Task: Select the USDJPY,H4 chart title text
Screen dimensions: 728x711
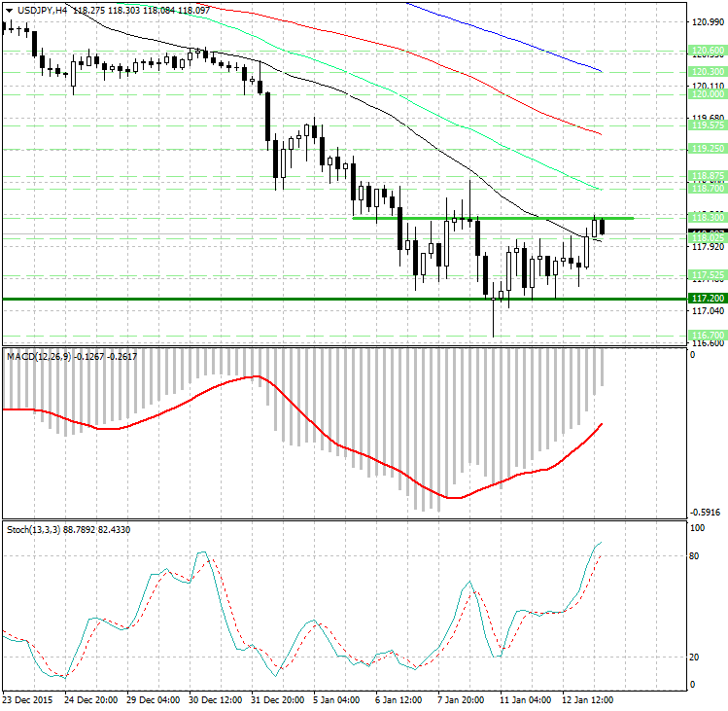Action: [42, 11]
